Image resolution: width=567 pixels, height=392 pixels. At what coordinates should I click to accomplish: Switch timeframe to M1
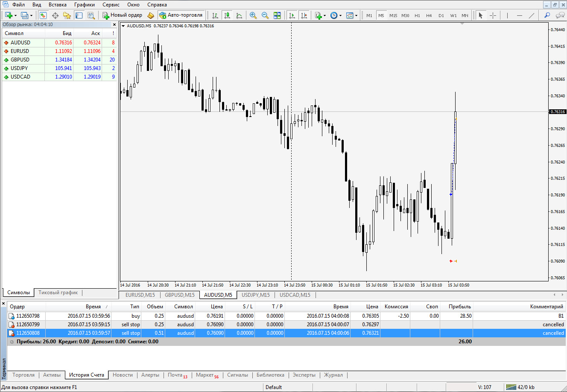pos(369,15)
